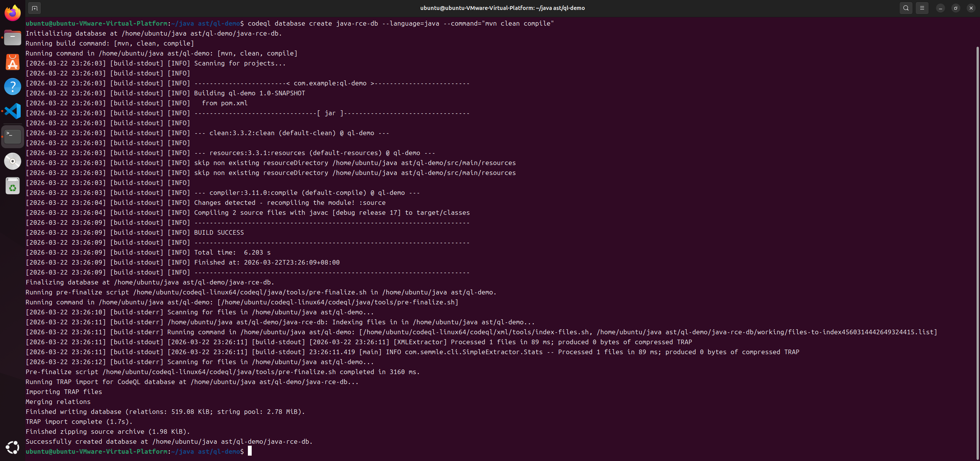
Task: Click the terminal search icon
Action: (x=906, y=8)
